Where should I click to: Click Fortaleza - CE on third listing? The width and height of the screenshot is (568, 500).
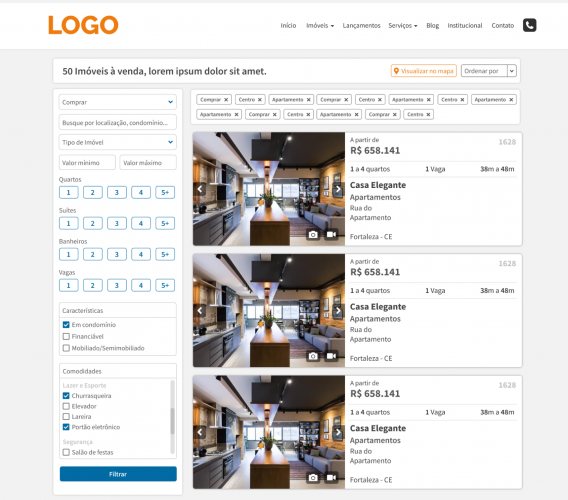[x=371, y=480]
